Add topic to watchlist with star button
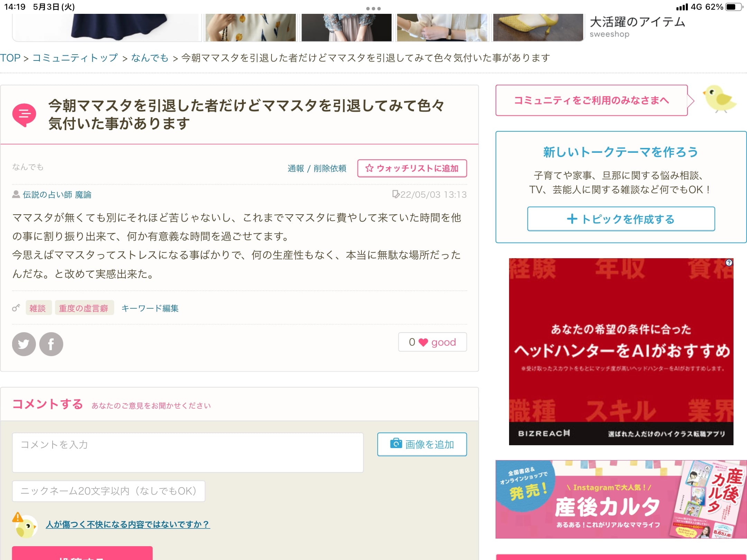Viewport: 747px width, 560px height. coord(412,168)
